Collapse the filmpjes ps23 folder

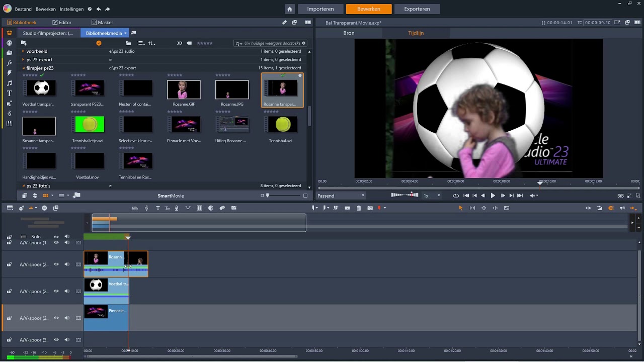(x=23, y=68)
